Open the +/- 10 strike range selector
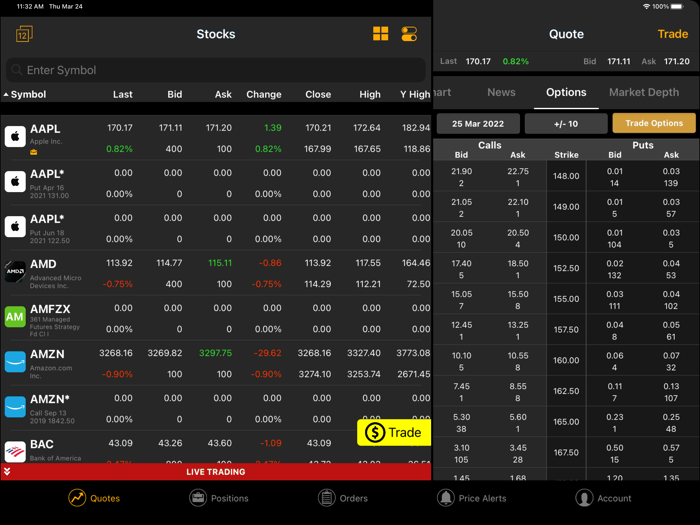Viewport: 700px width, 525px height. 566,124
